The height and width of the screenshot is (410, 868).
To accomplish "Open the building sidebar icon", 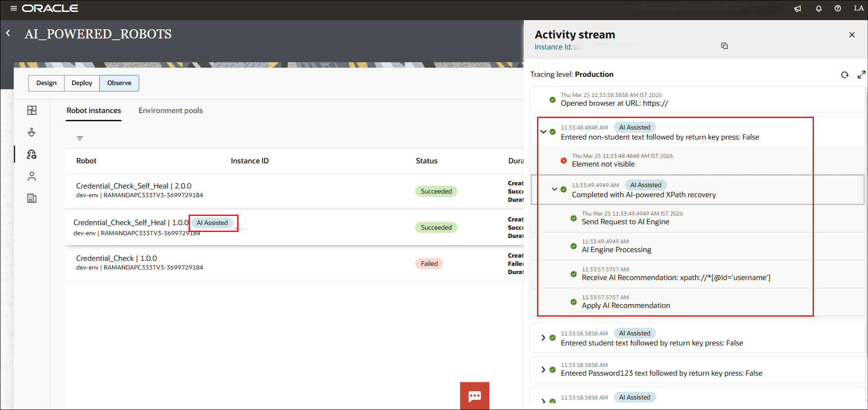I will (x=32, y=198).
